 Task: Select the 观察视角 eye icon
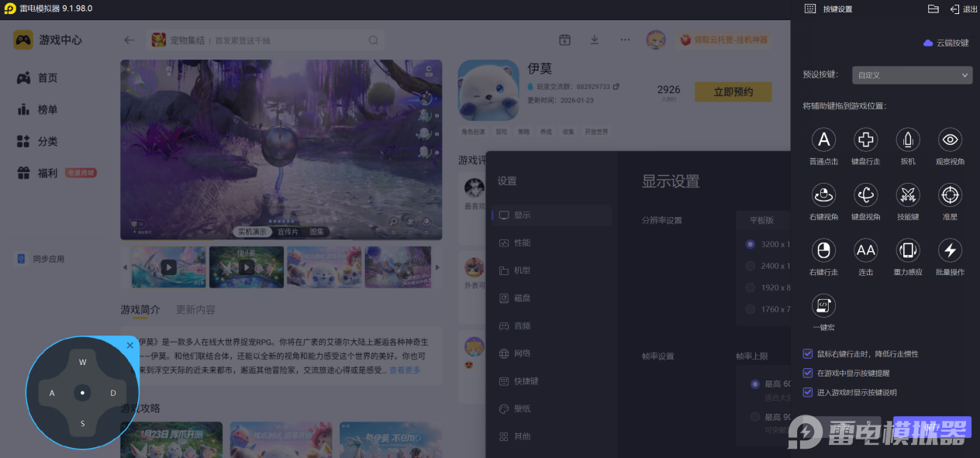click(950, 139)
